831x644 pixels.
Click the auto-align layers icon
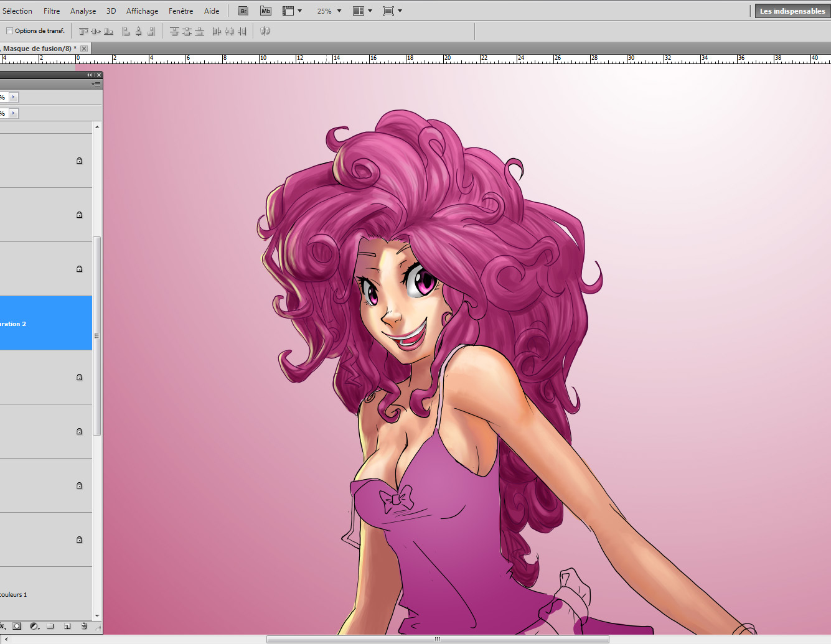[x=265, y=31]
